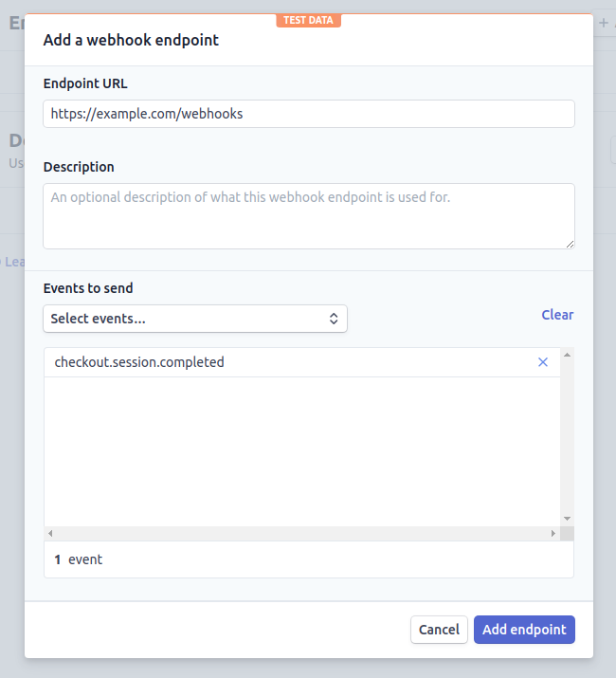The image size is (616, 678).
Task: Clear all selected events
Action: pos(557,315)
